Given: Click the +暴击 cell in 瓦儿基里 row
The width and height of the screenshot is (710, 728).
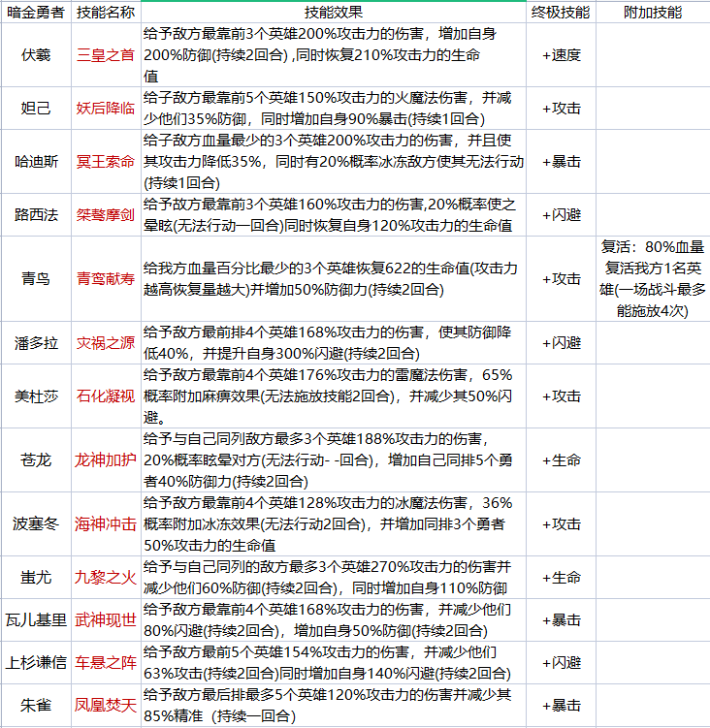Looking at the screenshot, I should point(561,619).
